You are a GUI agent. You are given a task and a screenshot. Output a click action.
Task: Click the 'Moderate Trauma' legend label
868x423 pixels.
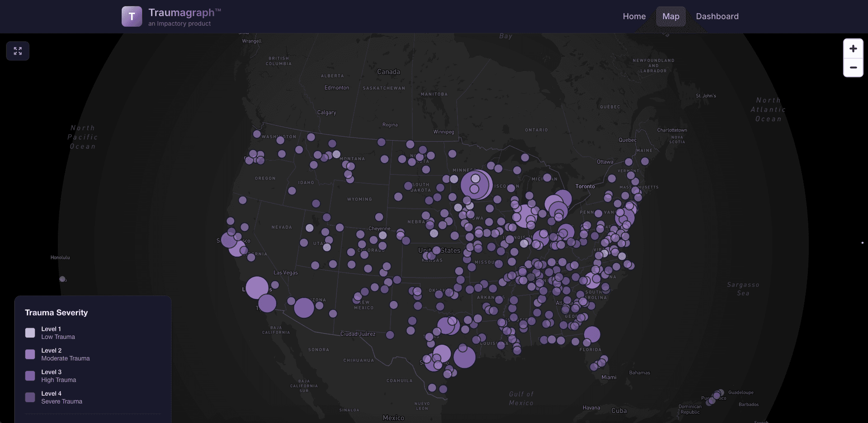tap(66, 358)
